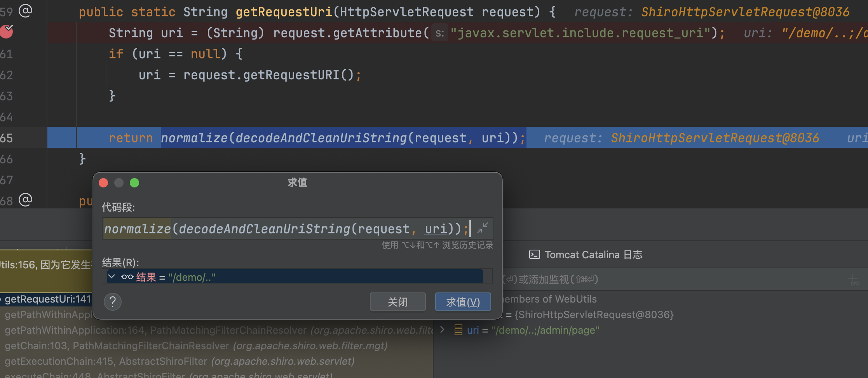Collapse the expression editor with the arrows icon
The height and width of the screenshot is (378, 868).
[482, 228]
